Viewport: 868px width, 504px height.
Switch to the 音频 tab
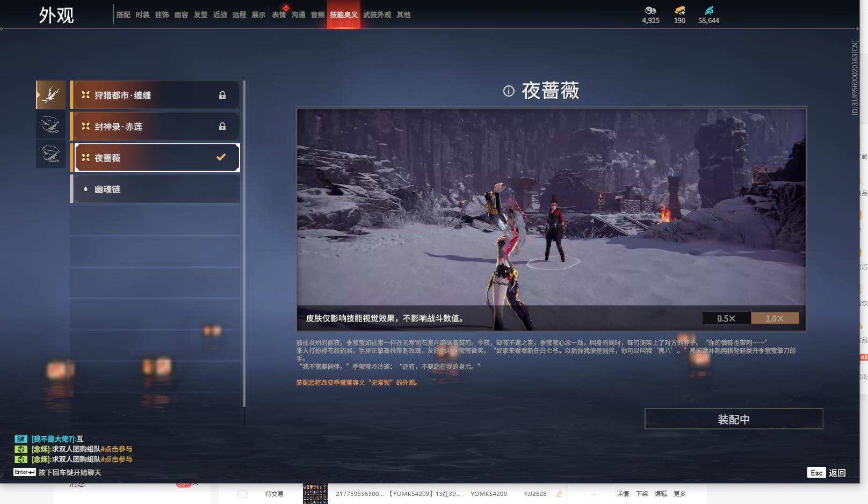click(x=318, y=14)
